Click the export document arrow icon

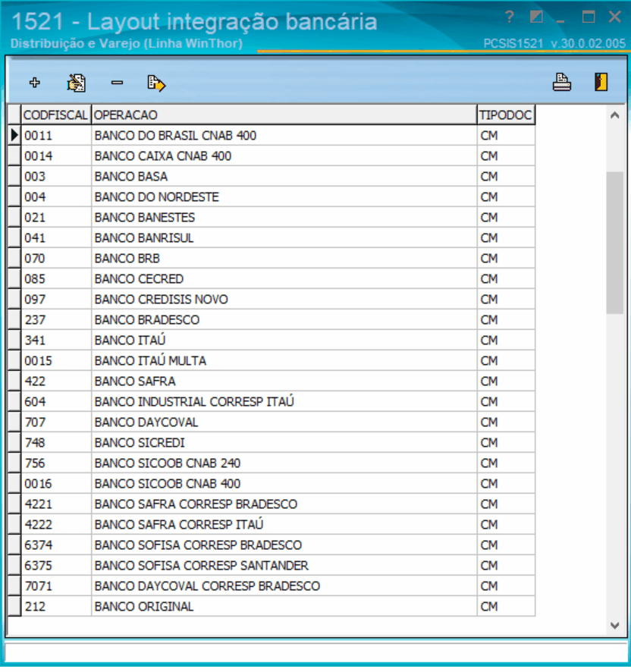156,83
